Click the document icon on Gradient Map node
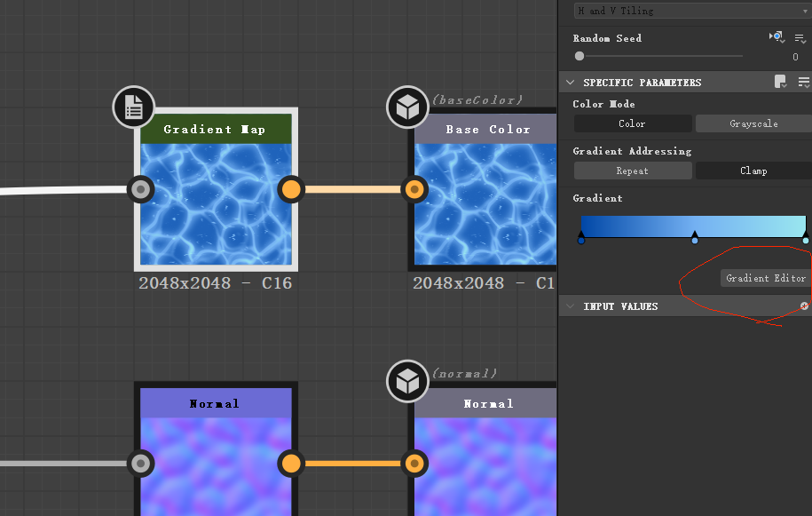Image resolution: width=812 pixels, height=516 pixels. click(x=133, y=107)
